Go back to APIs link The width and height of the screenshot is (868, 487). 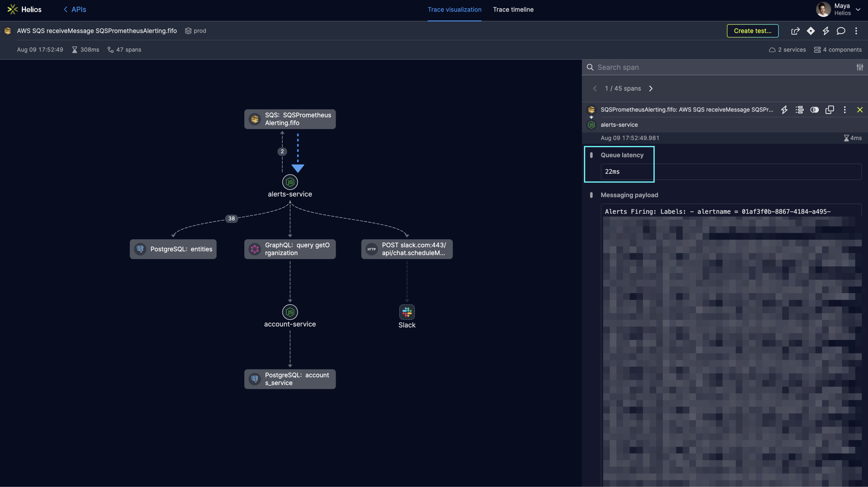(x=75, y=10)
